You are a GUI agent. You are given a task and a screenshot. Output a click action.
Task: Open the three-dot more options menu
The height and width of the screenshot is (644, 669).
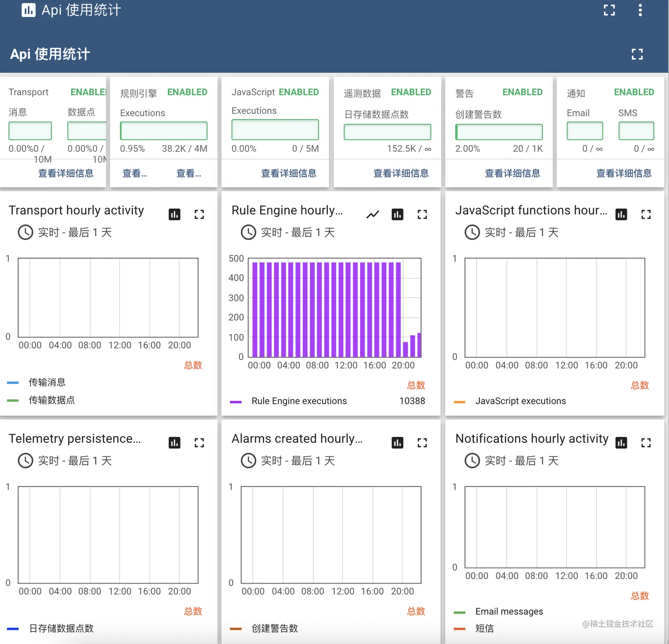click(x=640, y=10)
